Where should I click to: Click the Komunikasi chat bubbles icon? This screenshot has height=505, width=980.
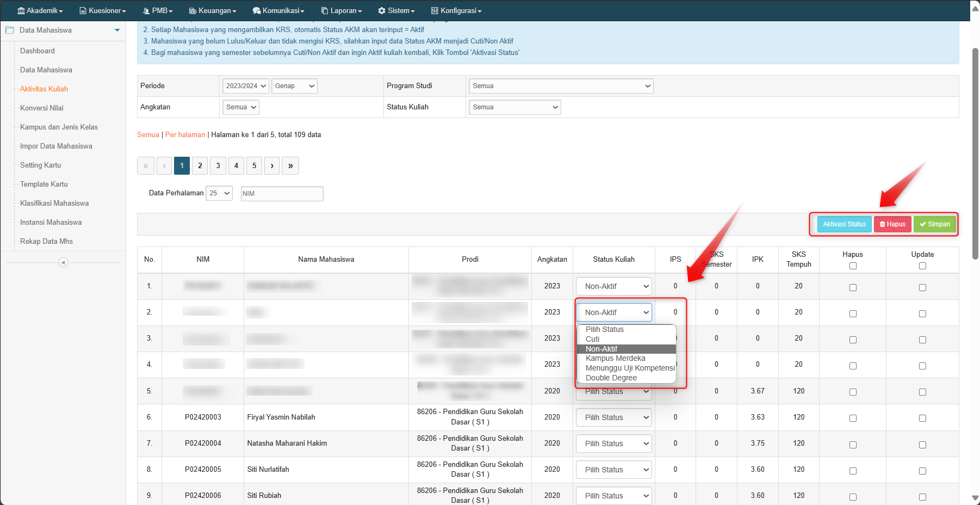coord(257,11)
